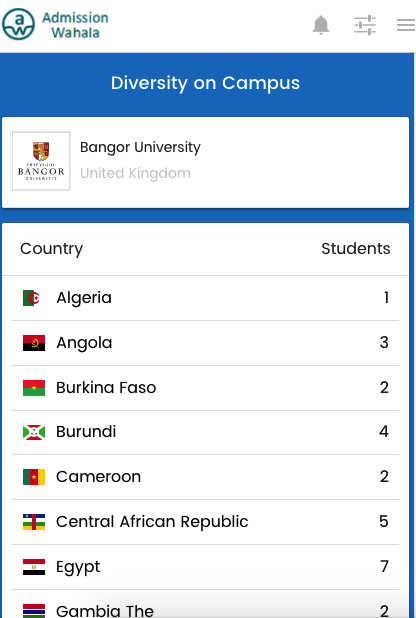Click the Algeria flag icon
Screen dimensions: 416x618
click(x=32, y=298)
